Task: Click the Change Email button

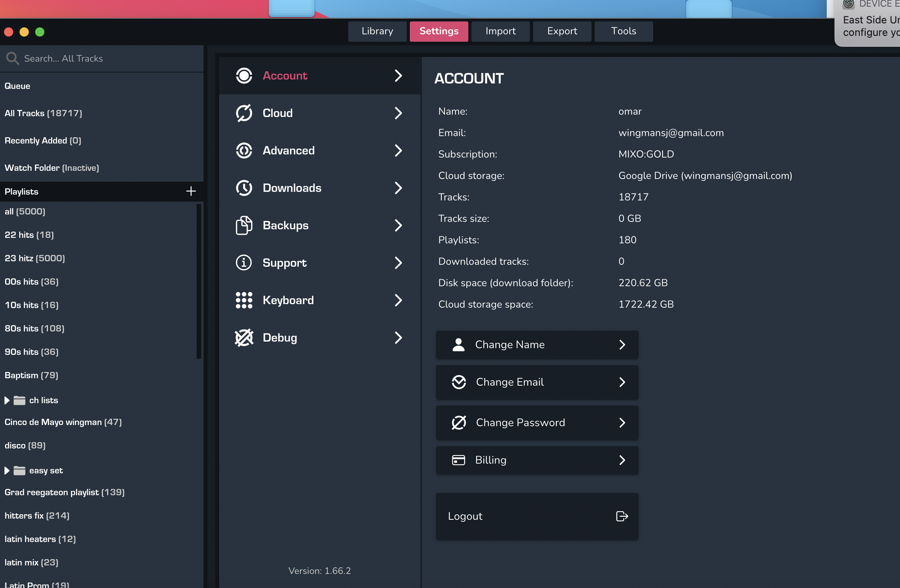Action: point(537,382)
